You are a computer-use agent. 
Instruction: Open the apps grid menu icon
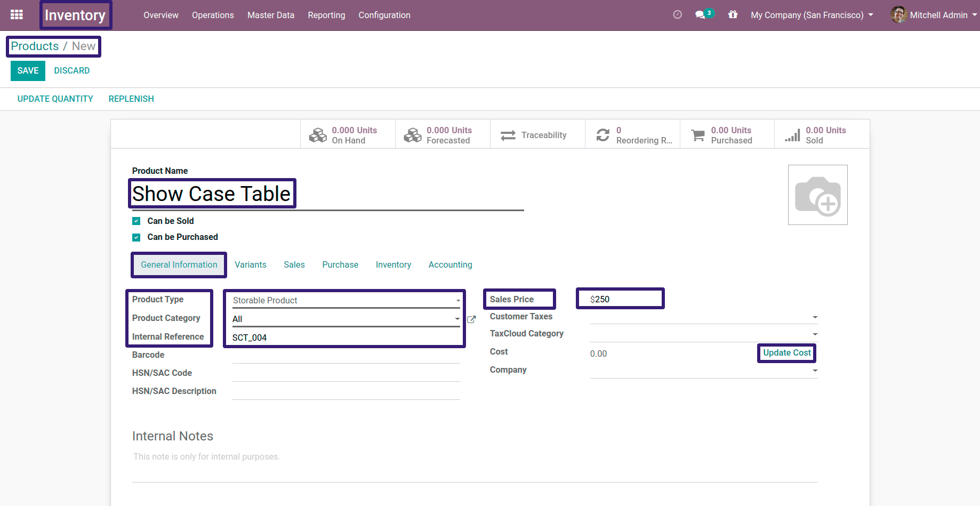(x=17, y=15)
